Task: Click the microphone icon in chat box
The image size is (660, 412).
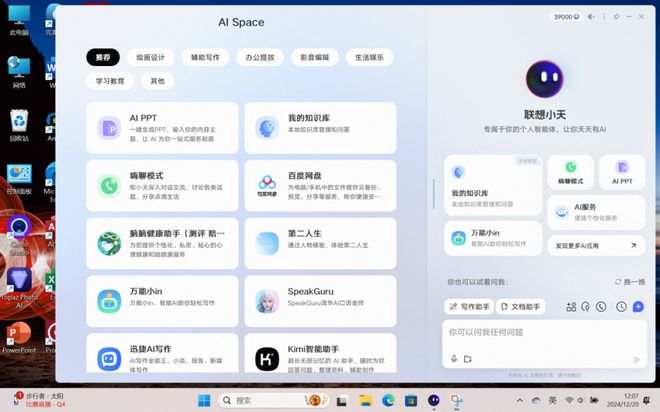Action: [454, 359]
